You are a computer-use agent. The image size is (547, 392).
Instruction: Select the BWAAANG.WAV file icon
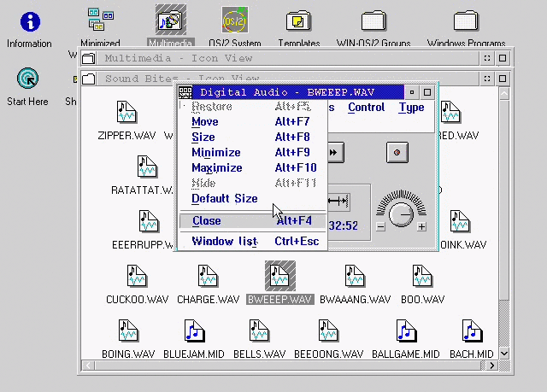coord(355,276)
